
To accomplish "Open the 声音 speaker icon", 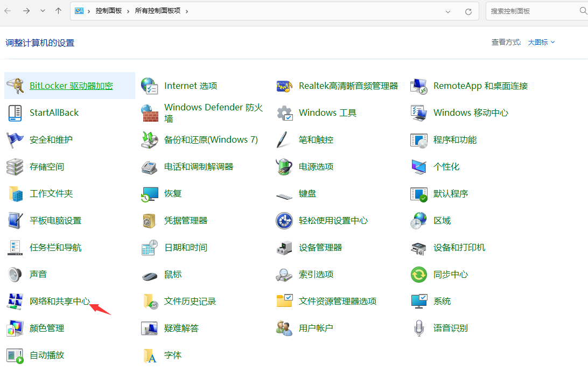I will 16,275.
